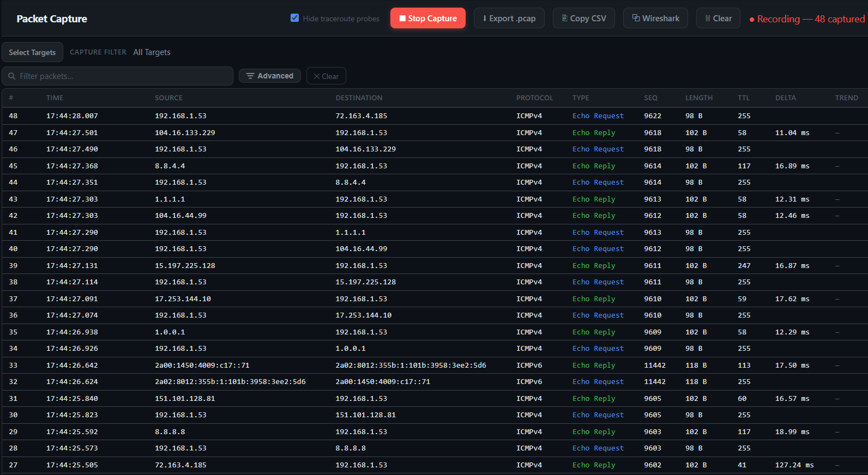Viewport: 868px width, 475px height.
Task: Click destination 8.8.8.8 in row 28
Action: click(x=351, y=448)
